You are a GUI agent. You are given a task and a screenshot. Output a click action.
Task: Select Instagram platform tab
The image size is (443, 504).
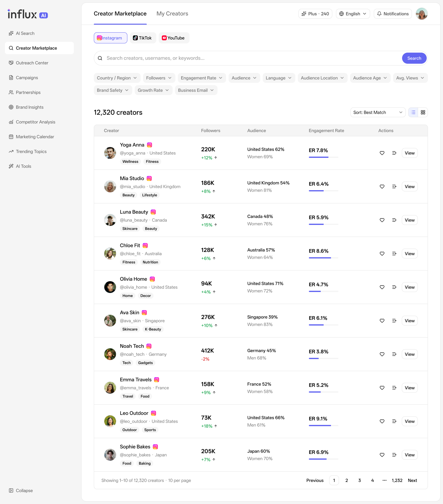pos(110,38)
